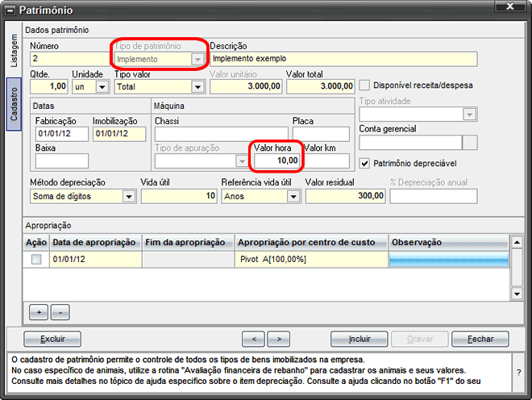Click the minus button to remove appropriation row
The height and width of the screenshot is (400, 532).
[x=60, y=311]
